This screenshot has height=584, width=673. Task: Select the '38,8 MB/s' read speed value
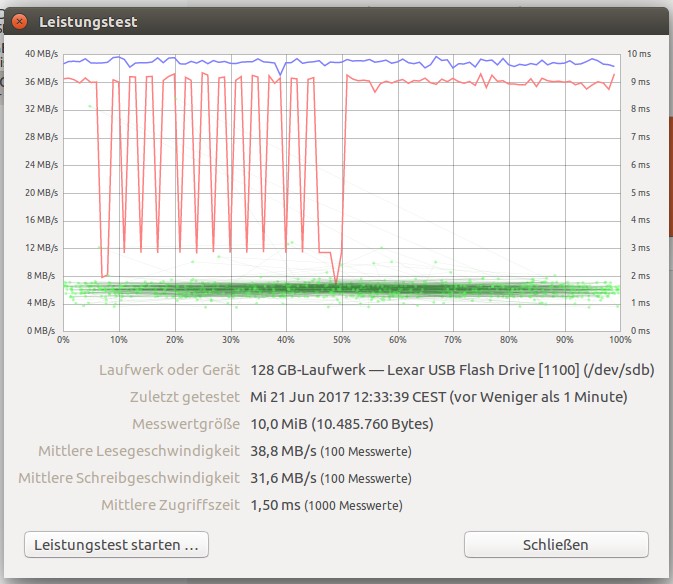tap(283, 451)
